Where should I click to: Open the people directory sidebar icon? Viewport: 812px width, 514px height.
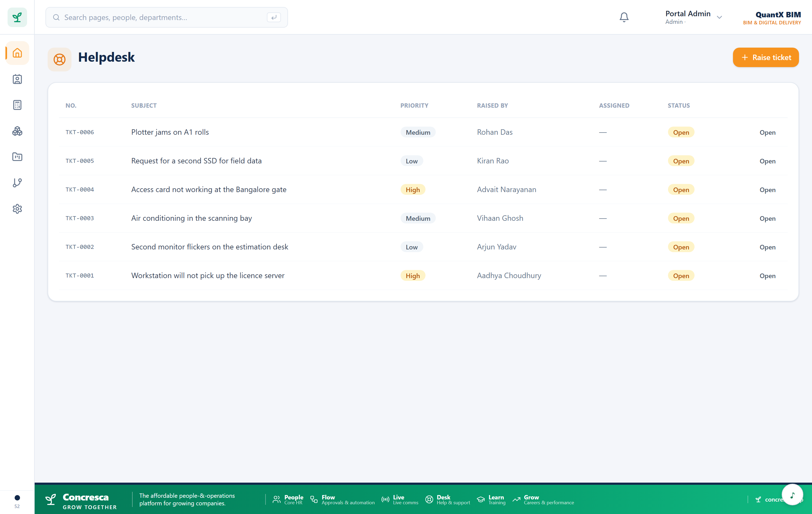click(x=17, y=79)
